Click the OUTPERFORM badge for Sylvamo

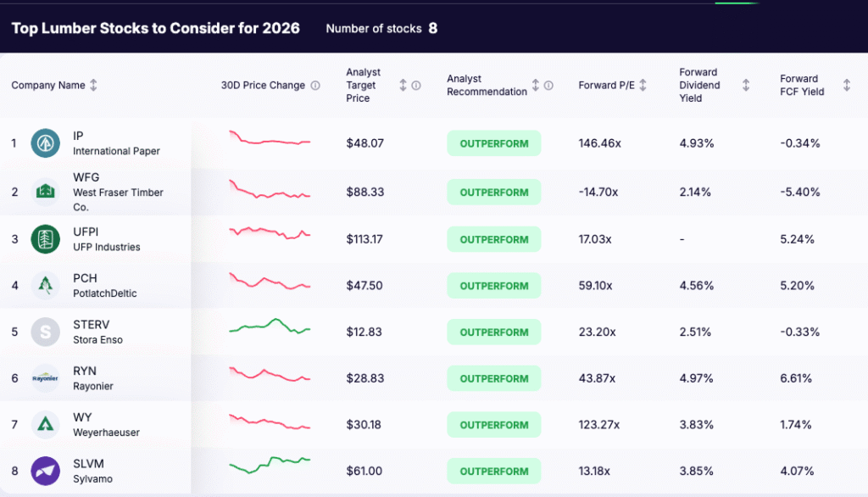[x=493, y=471]
